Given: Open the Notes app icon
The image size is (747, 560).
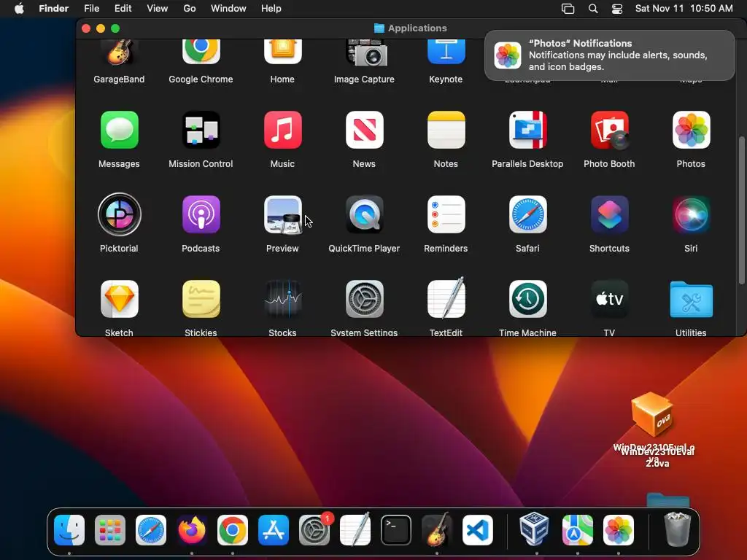Looking at the screenshot, I should (x=446, y=130).
